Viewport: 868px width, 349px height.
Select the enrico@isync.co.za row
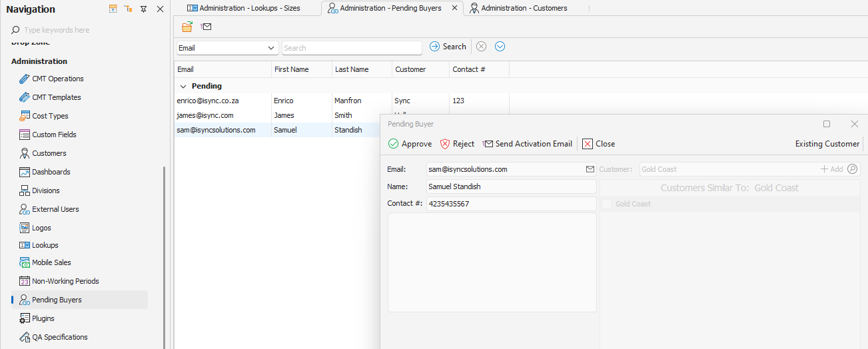point(342,101)
